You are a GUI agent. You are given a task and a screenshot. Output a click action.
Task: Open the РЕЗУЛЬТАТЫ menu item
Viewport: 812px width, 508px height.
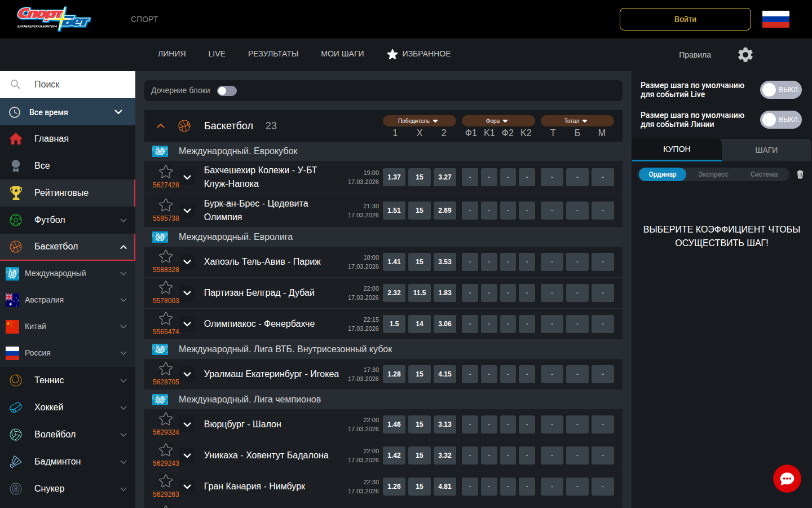273,54
